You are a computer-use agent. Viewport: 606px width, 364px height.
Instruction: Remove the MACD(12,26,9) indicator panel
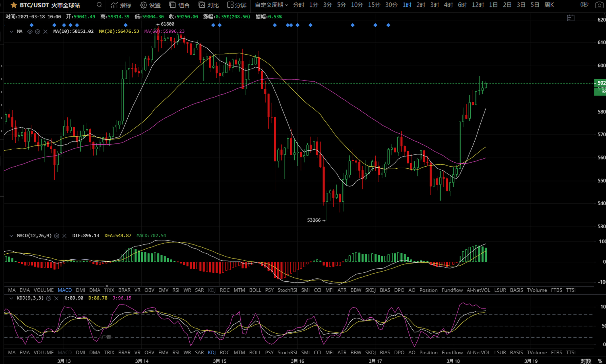pyautogui.click(x=64, y=236)
